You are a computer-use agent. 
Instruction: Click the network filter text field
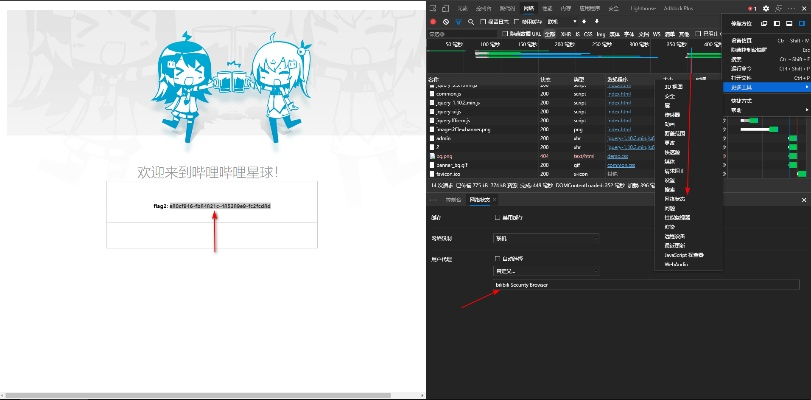pyautogui.click(x=463, y=34)
